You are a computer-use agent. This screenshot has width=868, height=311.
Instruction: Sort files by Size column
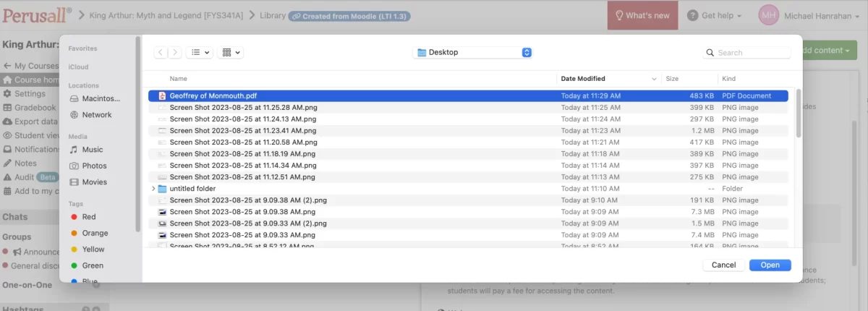coord(672,78)
